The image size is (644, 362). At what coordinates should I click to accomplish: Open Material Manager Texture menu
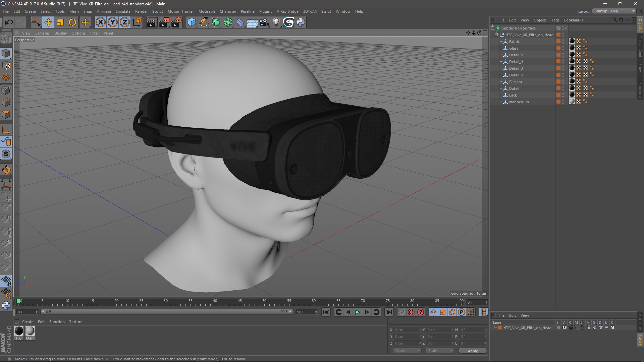(75, 322)
